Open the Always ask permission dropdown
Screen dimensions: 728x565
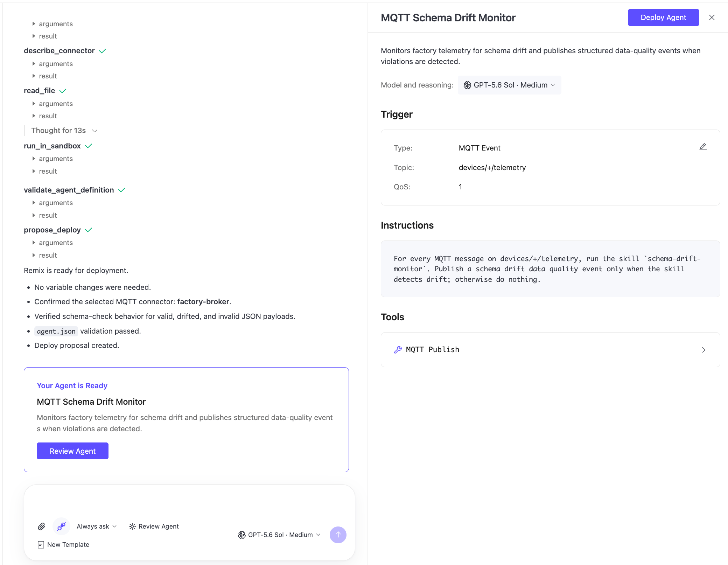[x=97, y=526]
